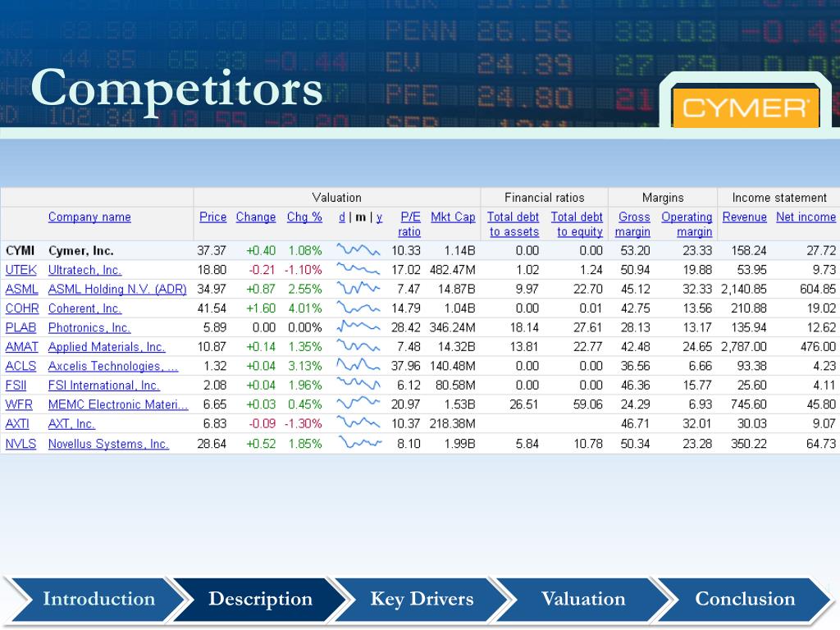
Task: Click the Net income column header
Action: click(806, 217)
